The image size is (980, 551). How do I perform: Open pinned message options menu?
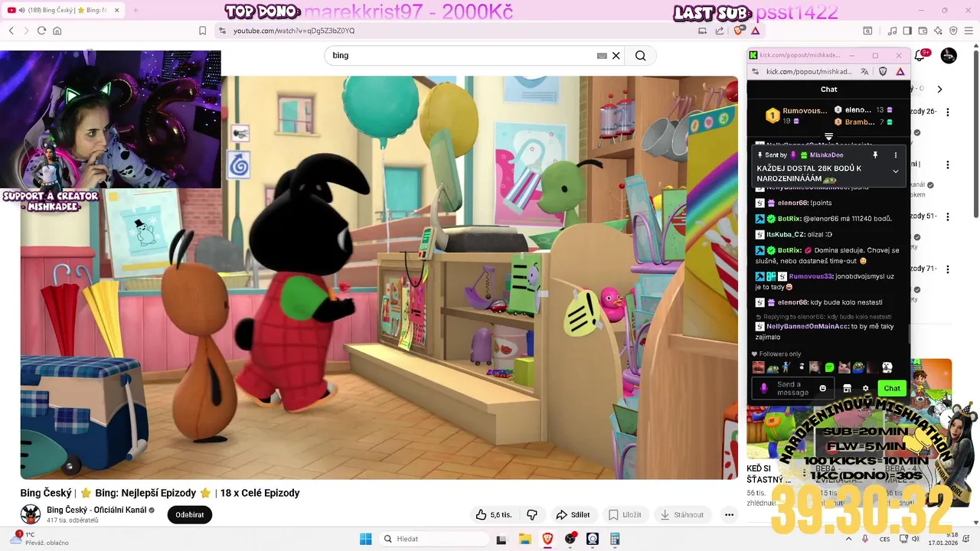pyautogui.click(x=896, y=155)
